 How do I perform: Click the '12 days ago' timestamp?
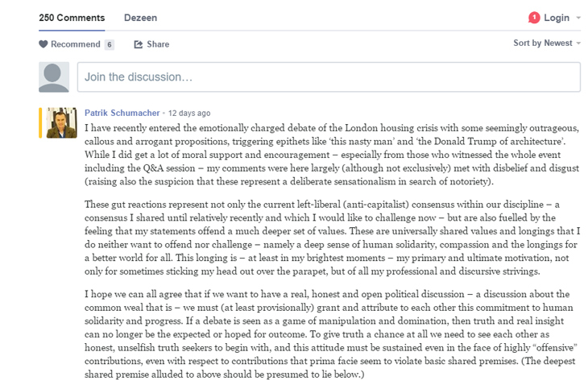tap(189, 114)
